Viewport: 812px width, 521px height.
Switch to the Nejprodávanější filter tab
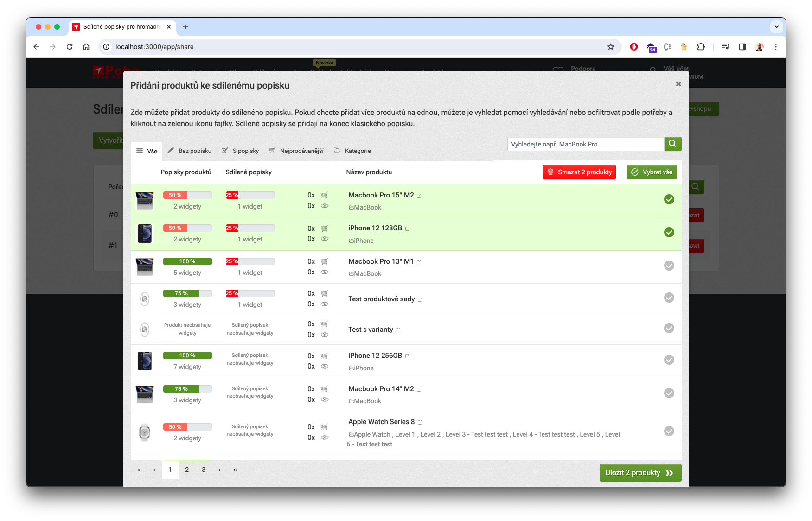[x=296, y=151]
